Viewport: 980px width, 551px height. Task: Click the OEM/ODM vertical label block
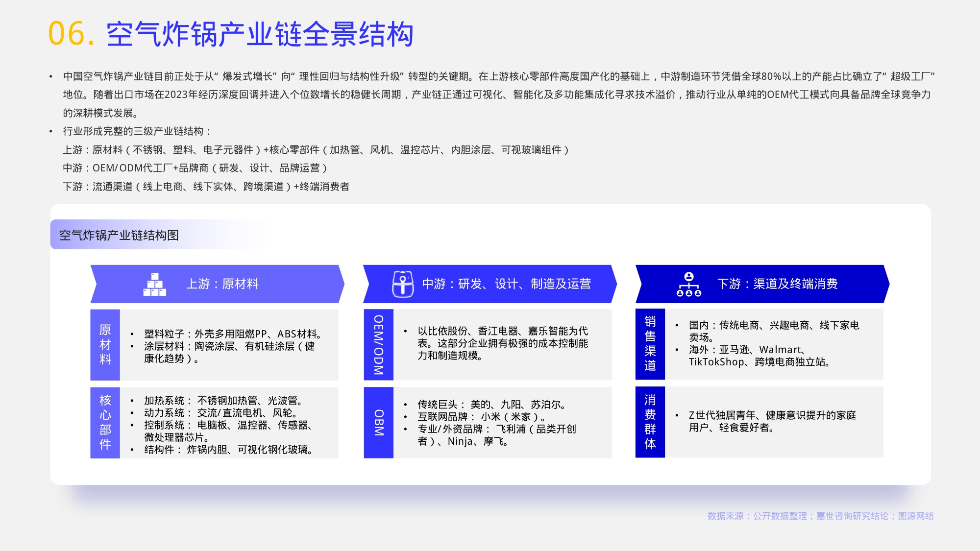378,344
